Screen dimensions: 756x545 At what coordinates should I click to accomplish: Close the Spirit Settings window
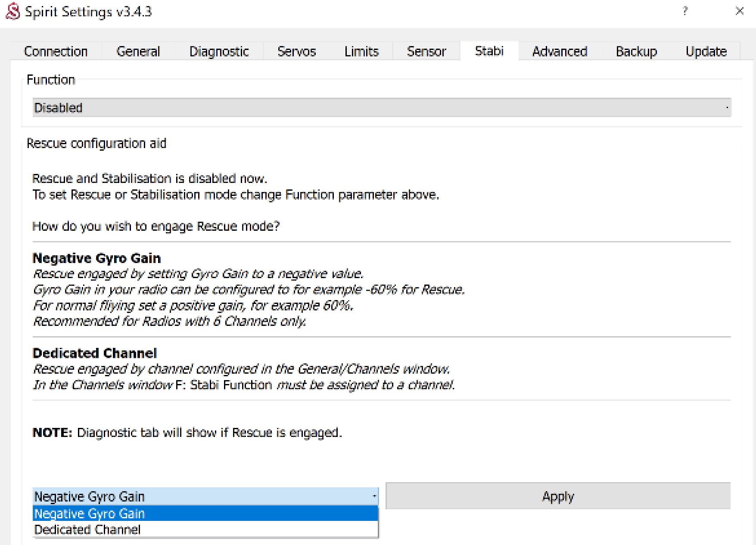pos(739,11)
